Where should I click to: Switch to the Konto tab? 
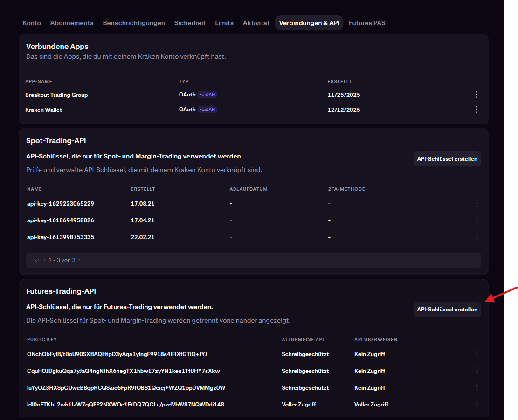point(32,23)
